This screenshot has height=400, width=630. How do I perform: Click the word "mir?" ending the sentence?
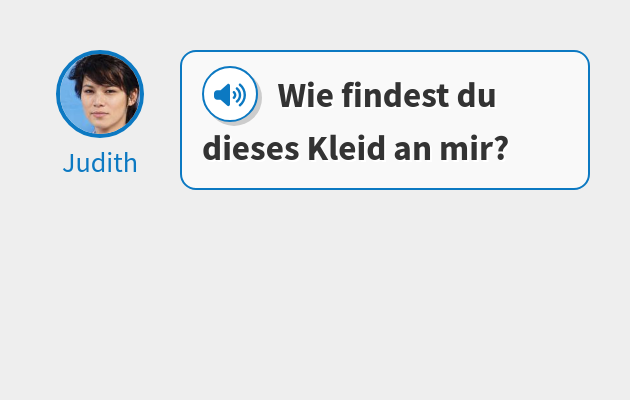[x=474, y=148]
